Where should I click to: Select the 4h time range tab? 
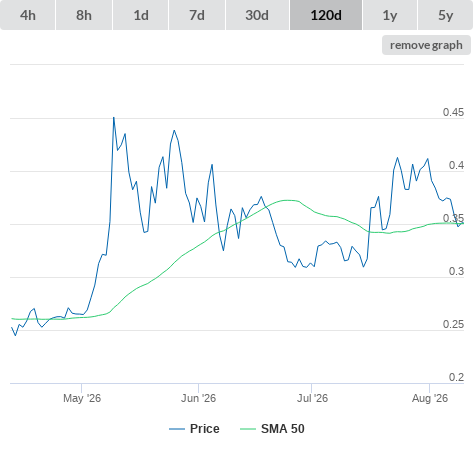[28, 15]
